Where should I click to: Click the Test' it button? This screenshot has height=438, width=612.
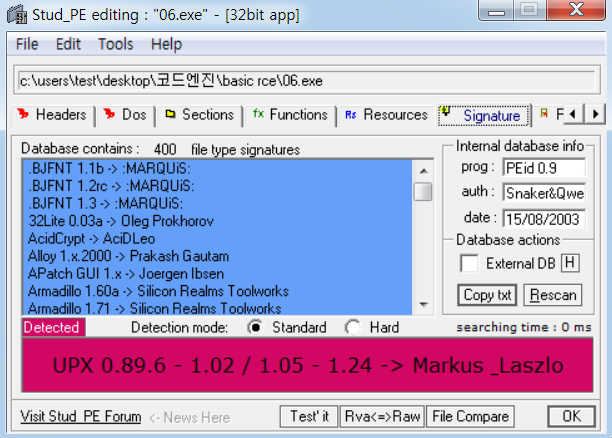point(309,417)
